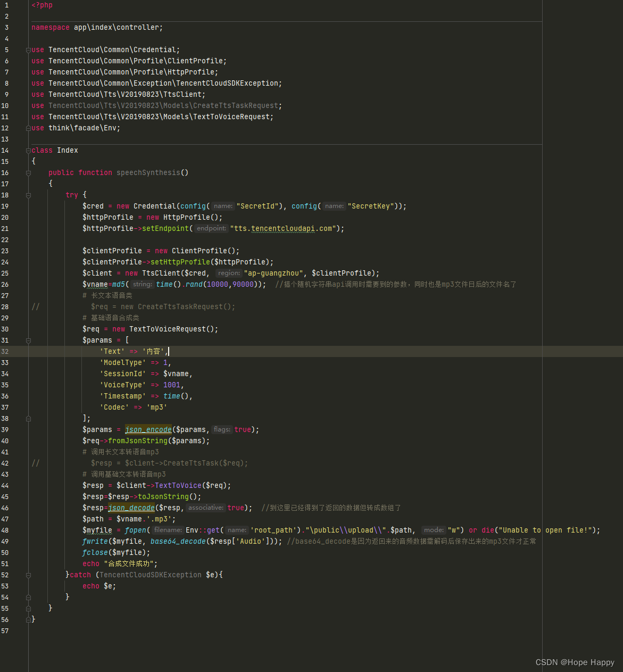Select the highlighted 'Text' parameter line
Screen dimensions: 623x672
click(133, 351)
